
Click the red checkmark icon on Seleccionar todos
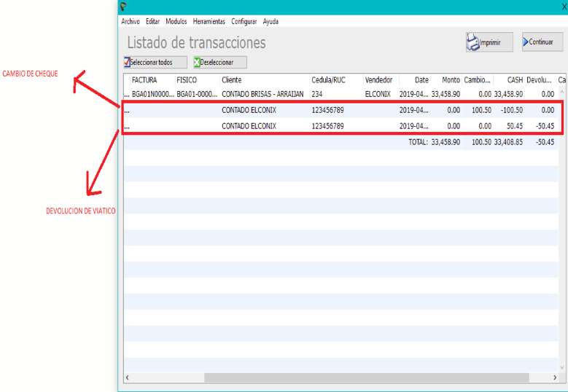[x=127, y=62]
